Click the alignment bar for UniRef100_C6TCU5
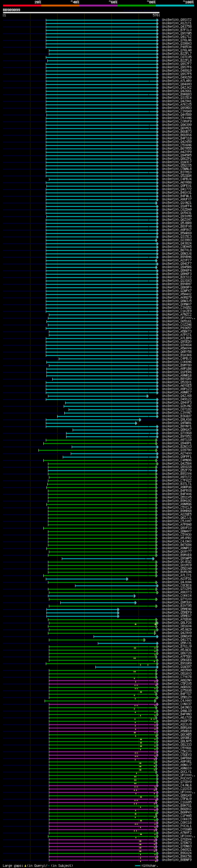 [x=102, y=57]
